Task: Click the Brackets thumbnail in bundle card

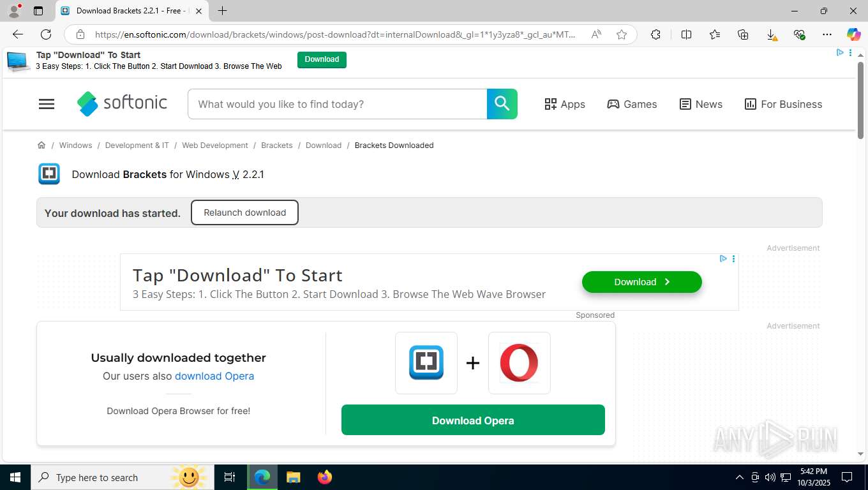Action: [426, 363]
